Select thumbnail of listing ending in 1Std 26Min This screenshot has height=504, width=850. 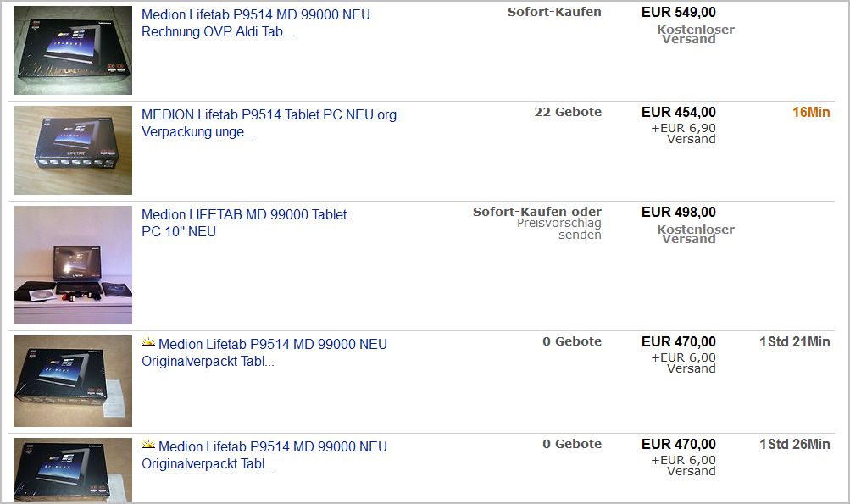pyautogui.click(x=73, y=470)
